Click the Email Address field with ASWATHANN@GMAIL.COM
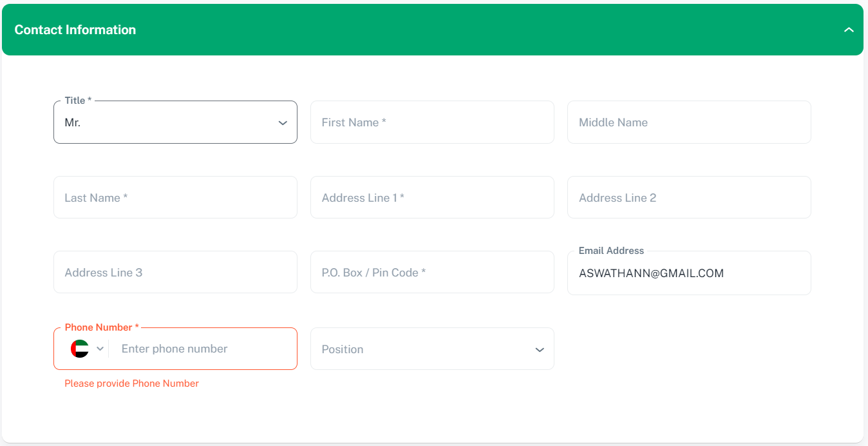This screenshot has height=446, width=868. coord(688,274)
